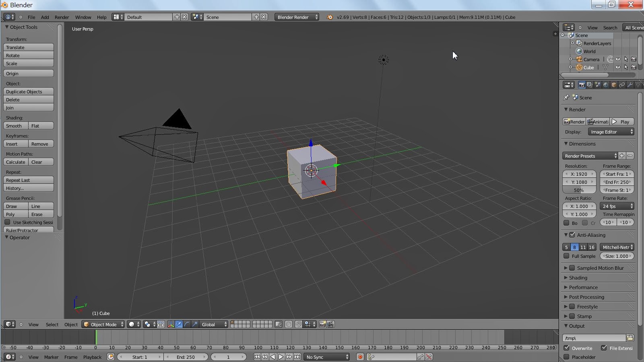Open the Object Mode dropdown
This screenshot has width=644, height=362.
coord(103,324)
